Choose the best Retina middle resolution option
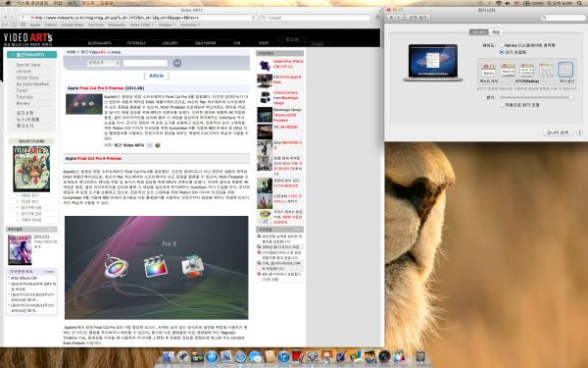The image size is (588, 368). coord(527,71)
